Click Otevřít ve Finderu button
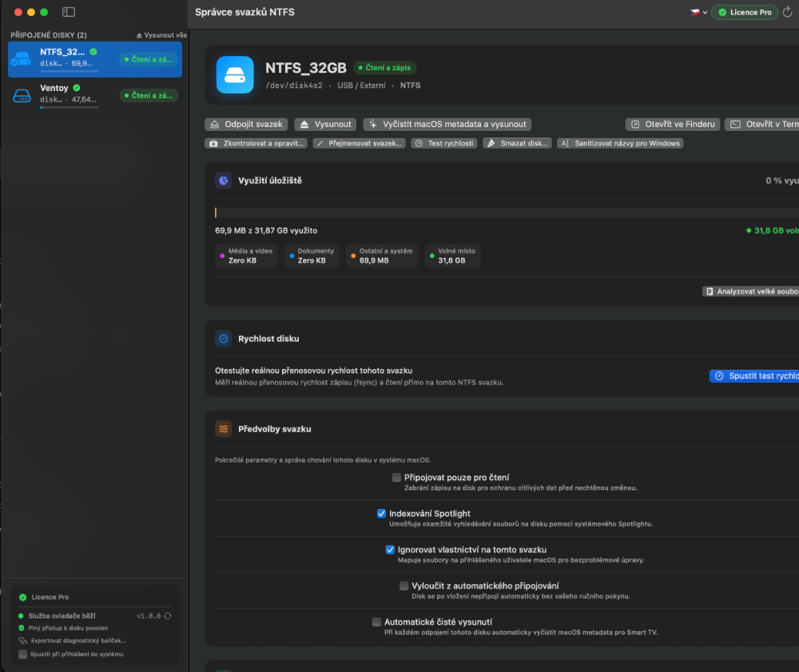 pos(673,125)
